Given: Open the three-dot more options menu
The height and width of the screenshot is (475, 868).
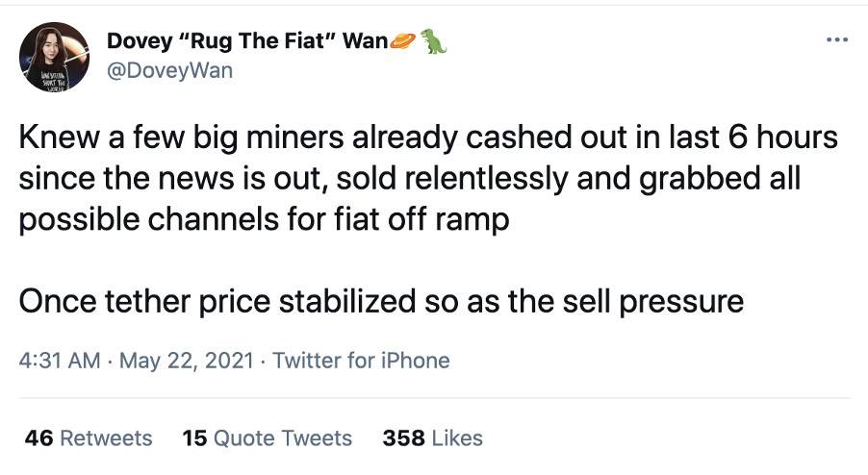Looking at the screenshot, I should pyautogui.click(x=836, y=40).
